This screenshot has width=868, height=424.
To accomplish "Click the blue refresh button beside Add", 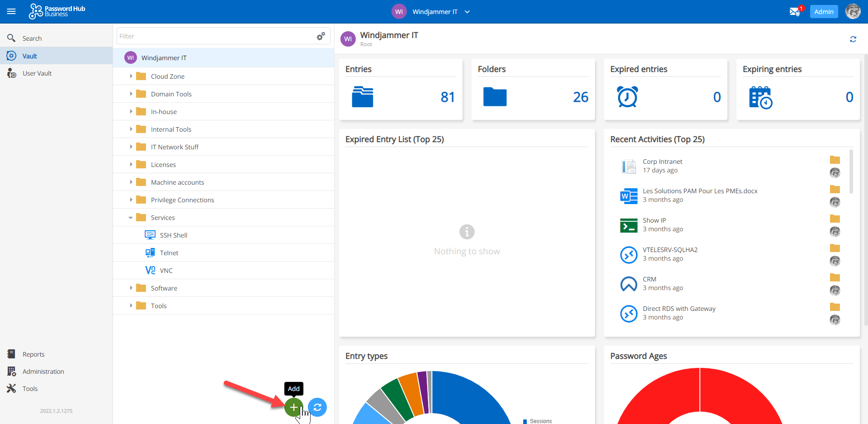I will tap(317, 407).
